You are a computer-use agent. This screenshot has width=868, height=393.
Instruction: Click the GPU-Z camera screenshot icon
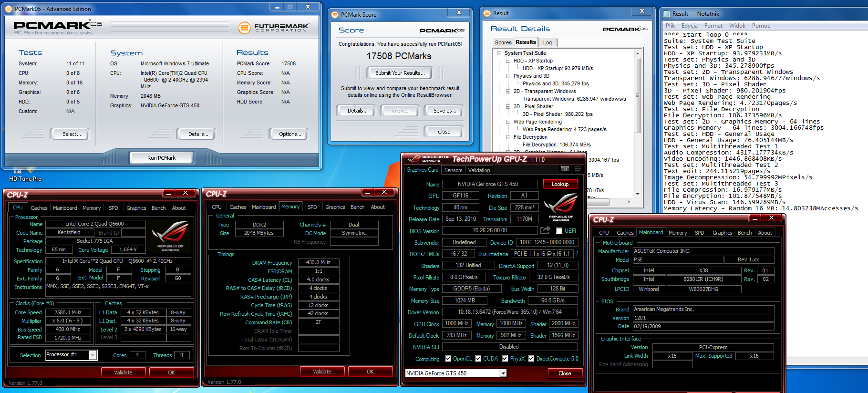[565, 169]
